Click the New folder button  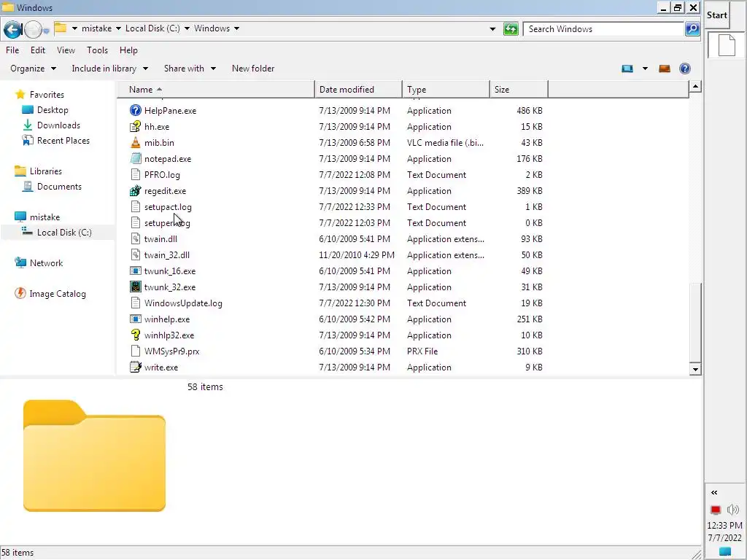point(253,69)
